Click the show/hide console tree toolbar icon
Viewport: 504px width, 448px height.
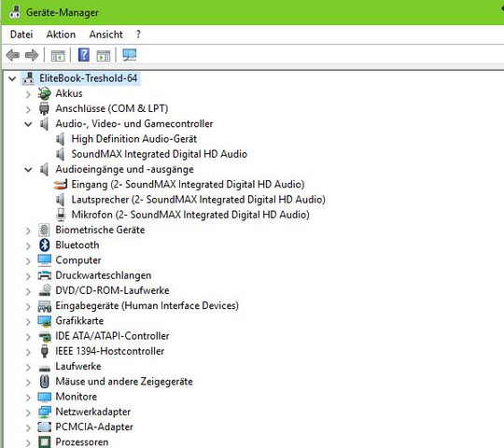point(58,56)
